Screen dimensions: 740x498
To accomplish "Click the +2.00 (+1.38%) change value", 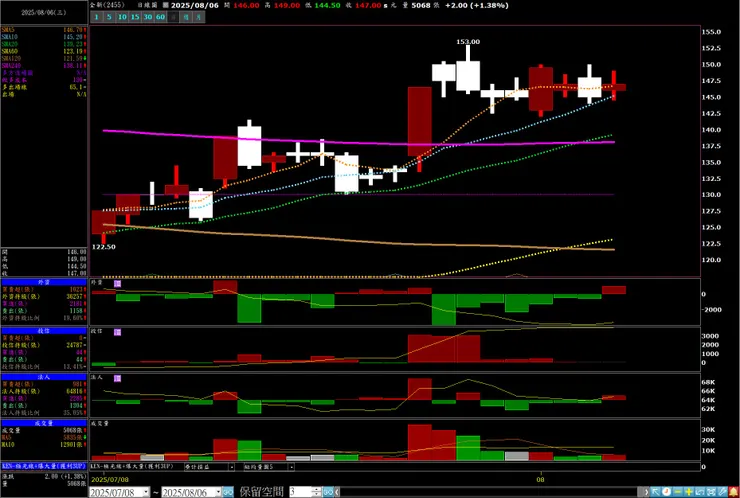I will tap(477, 5).
